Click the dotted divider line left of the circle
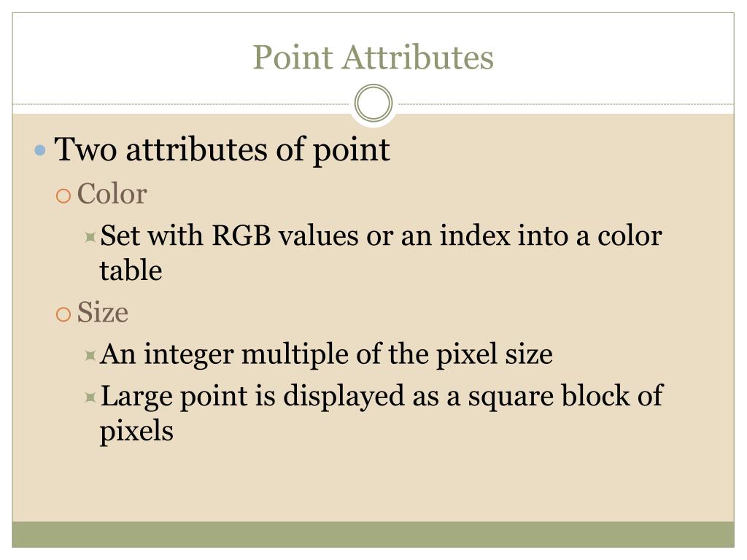This screenshot has width=747, height=560. [x=182, y=104]
